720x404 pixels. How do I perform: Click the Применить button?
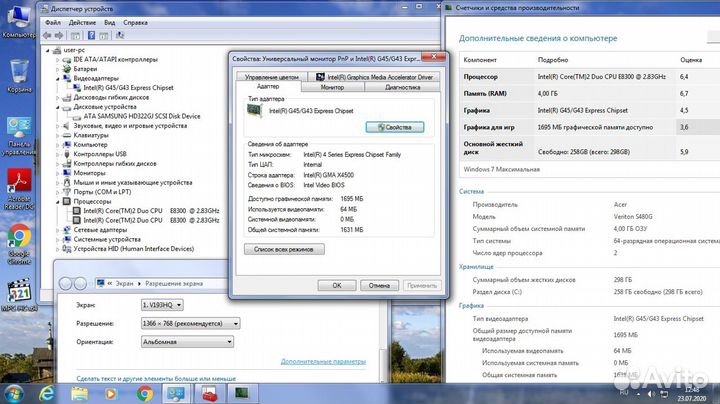click(x=422, y=286)
